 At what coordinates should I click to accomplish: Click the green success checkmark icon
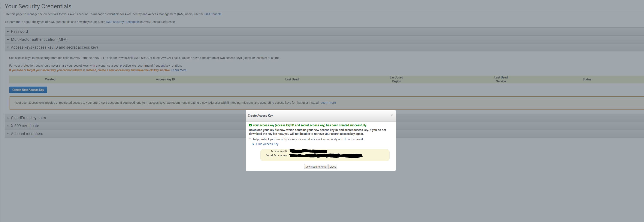pyautogui.click(x=250, y=125)
